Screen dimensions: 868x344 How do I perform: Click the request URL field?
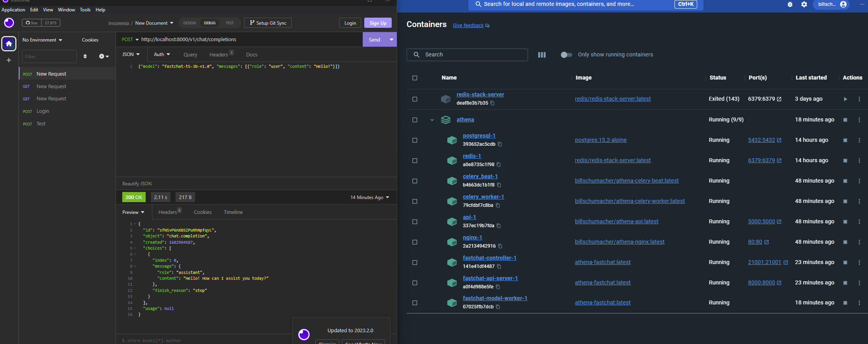[x=251, y=40]
